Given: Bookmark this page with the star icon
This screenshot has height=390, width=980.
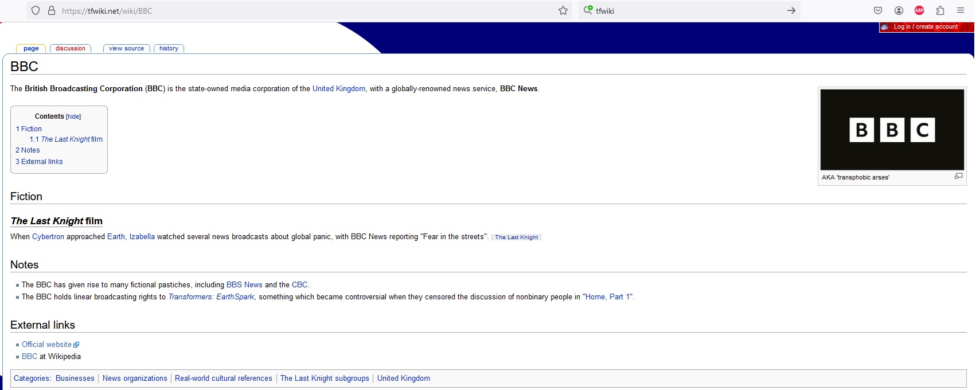Looking at the screenshot, I should [x=563, y=10].
